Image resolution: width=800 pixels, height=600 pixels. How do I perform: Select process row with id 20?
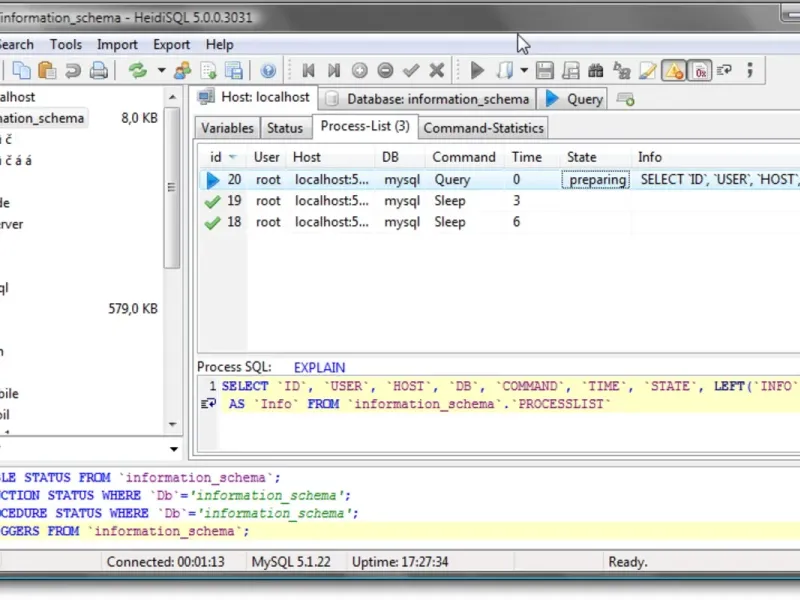tap(499, 180)
